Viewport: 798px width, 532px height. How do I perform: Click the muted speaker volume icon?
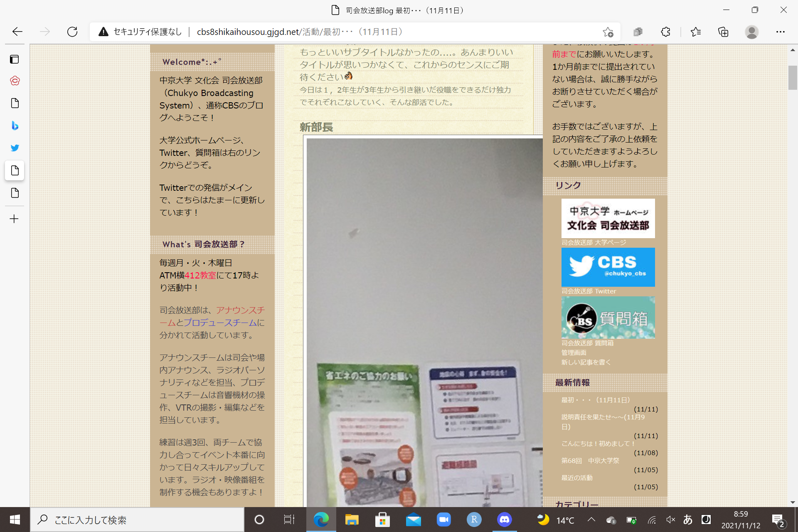pyautogui.click(x=670, y=520)
